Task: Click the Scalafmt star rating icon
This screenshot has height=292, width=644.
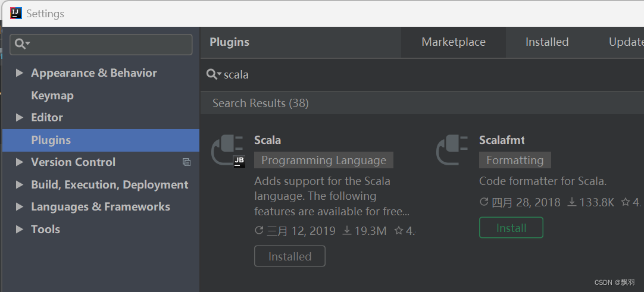Action: 626,202
